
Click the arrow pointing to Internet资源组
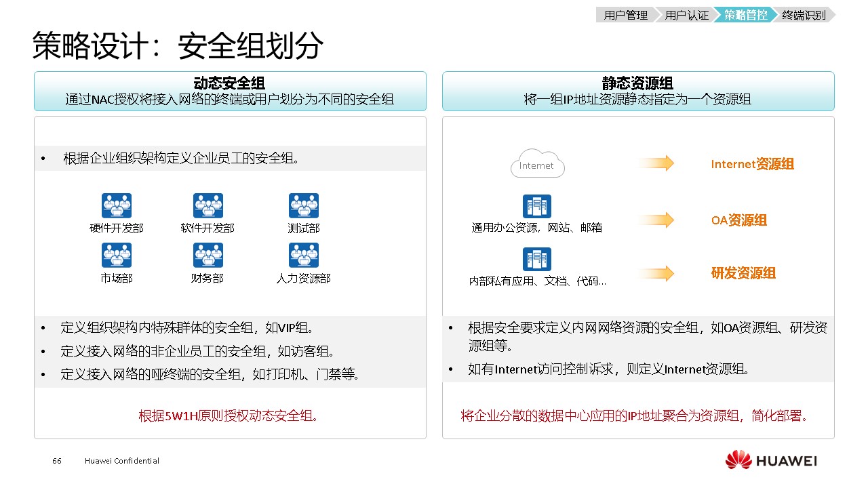(x=656, y=163)
